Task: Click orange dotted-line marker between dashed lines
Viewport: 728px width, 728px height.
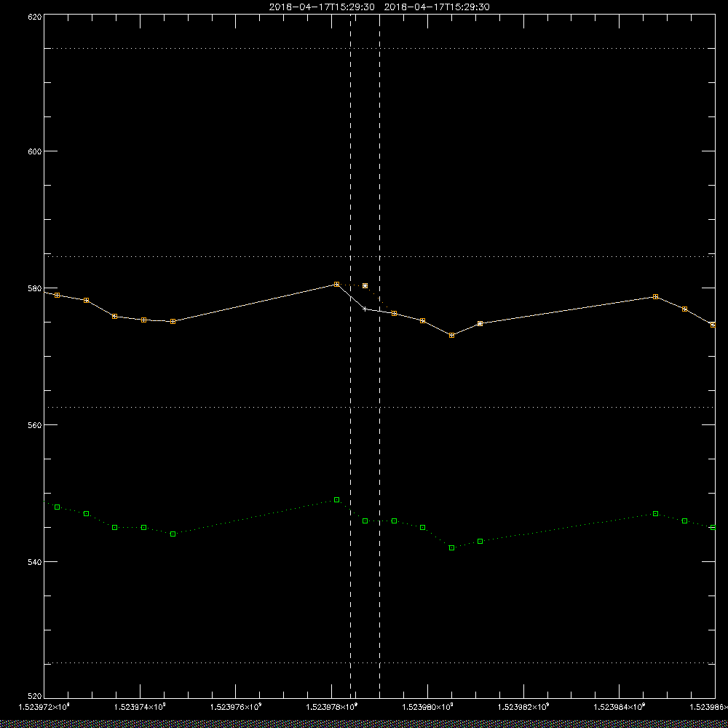Action: [x=365, y=285]
